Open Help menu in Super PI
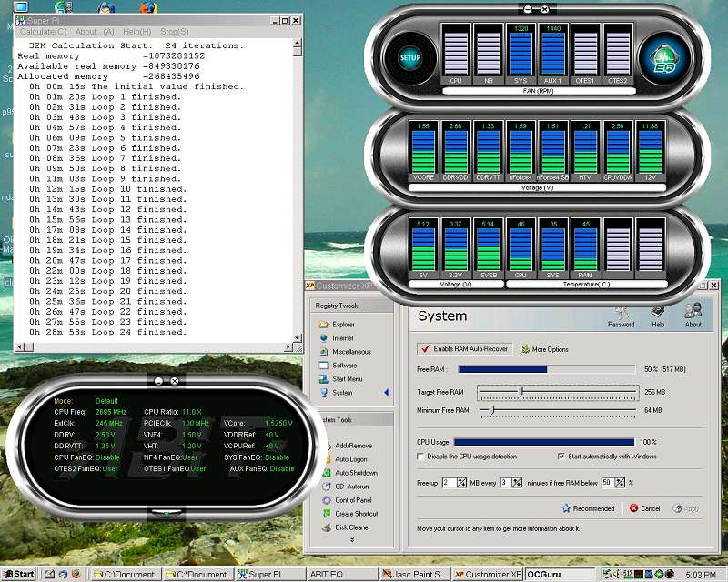This screenshot has width=728, height=582. [x=137, y=32]
